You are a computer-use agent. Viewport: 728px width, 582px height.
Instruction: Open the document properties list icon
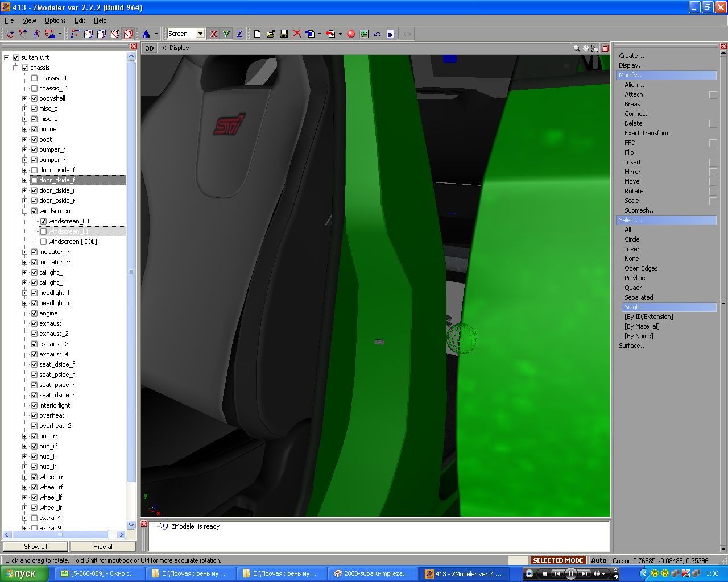coord(390,34)
